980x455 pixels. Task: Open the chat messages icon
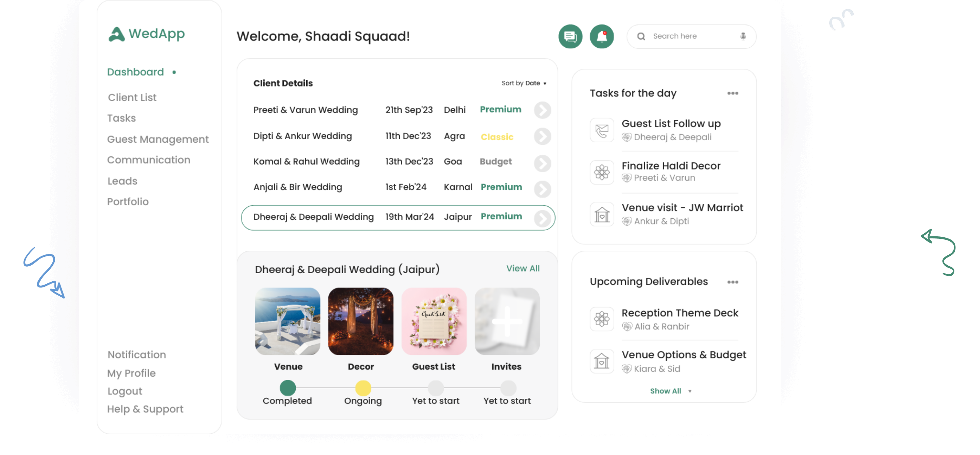pos(570,36)
